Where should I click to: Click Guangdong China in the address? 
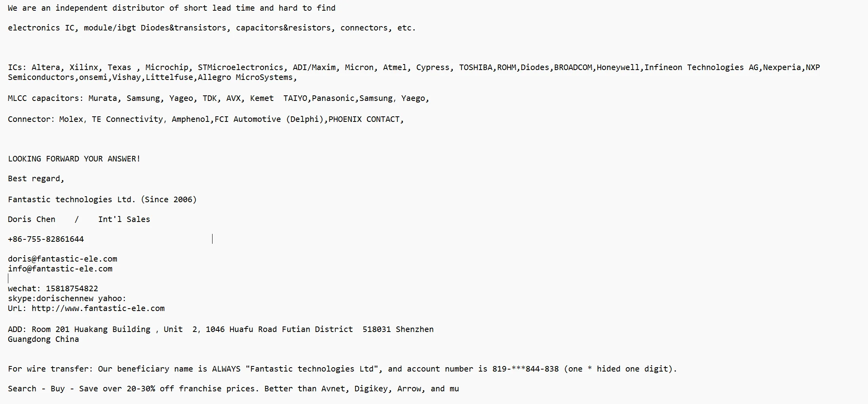point(44,339)
